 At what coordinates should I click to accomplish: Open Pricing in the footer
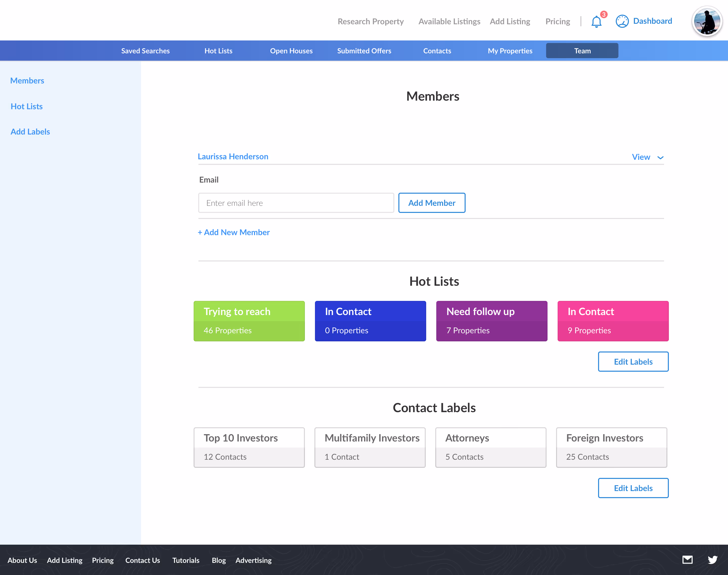[x=103, y=560]
